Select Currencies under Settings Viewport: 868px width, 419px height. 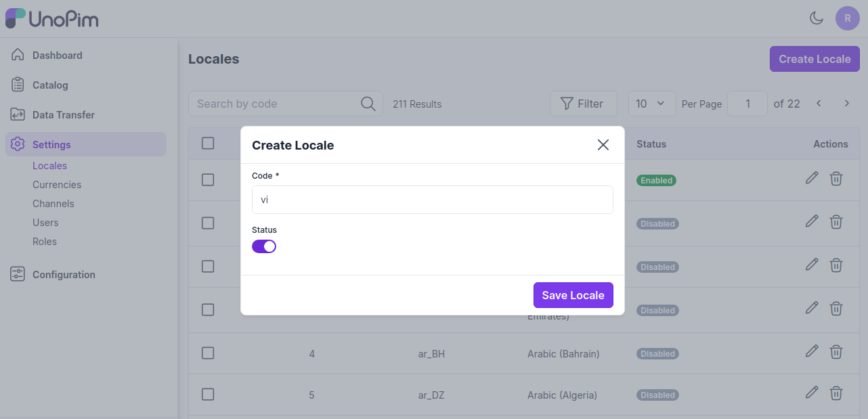tap(57, 185)
